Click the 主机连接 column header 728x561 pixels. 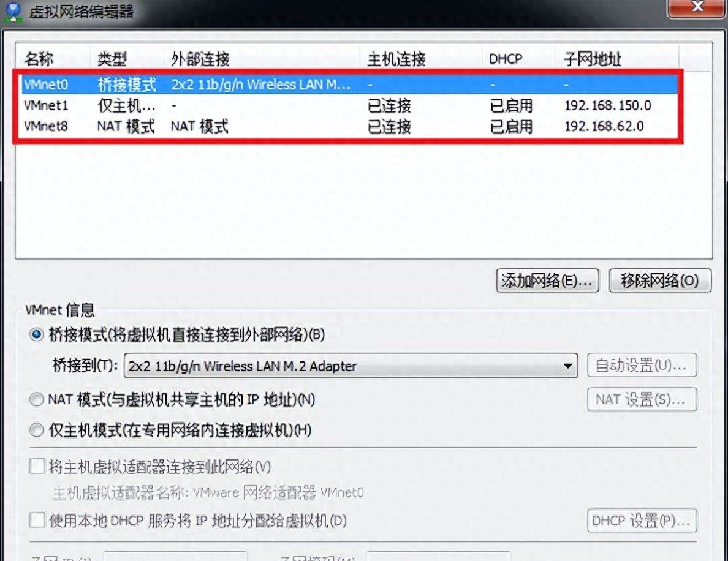click(421, 59)
